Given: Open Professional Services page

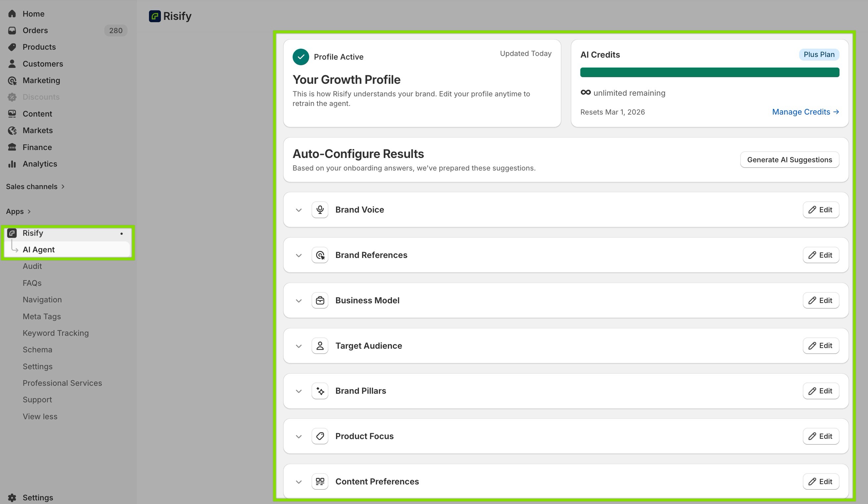Looking at the screenshot, I should point(62,383).
